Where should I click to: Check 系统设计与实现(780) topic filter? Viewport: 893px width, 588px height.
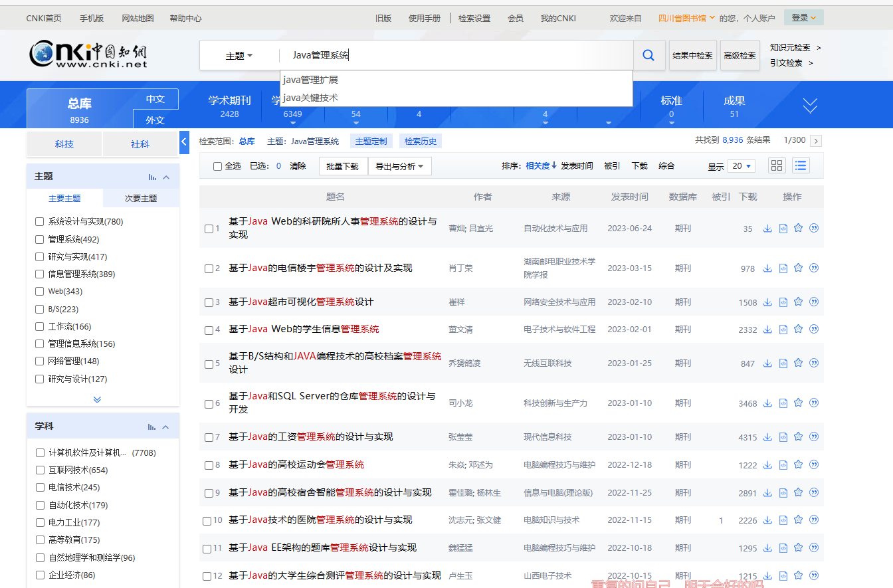point(39,221)
